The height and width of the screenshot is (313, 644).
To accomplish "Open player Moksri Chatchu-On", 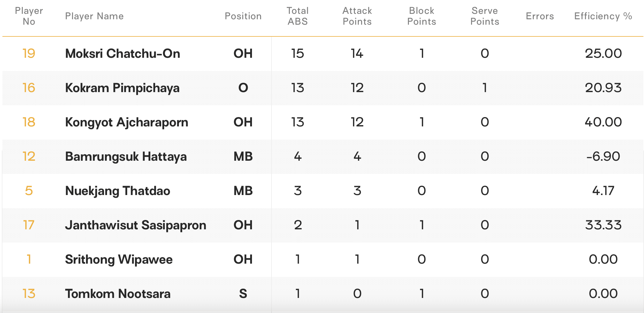I will point(123,54).
